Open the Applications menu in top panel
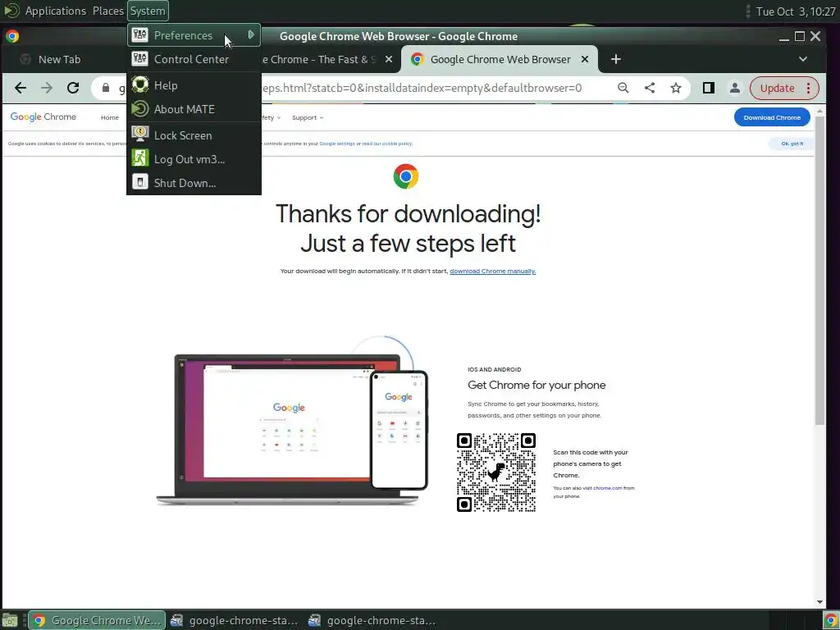Image resolution: width=840 pixels, height=630 pixels. (55, 11)
